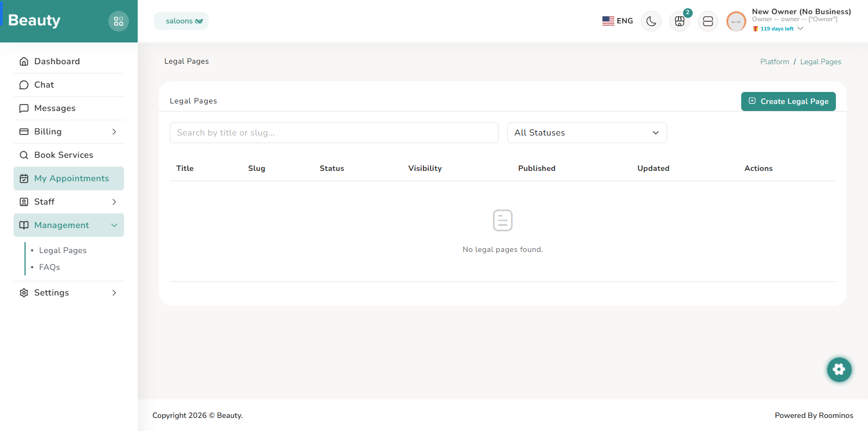
Task: Click the layout rows icon in header
Action: [x=708, y=21]
